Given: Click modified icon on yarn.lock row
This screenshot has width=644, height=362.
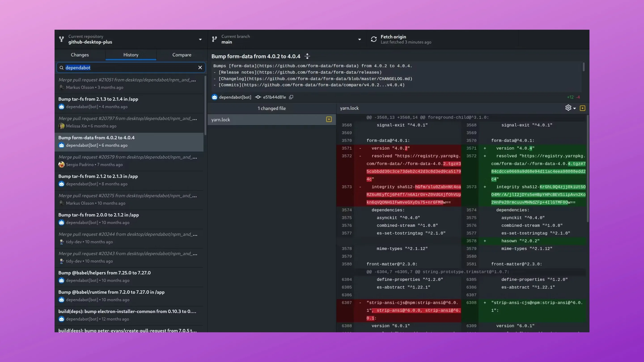Looking at the screenshot, I should pyautogui.click(x=329, y=119).
